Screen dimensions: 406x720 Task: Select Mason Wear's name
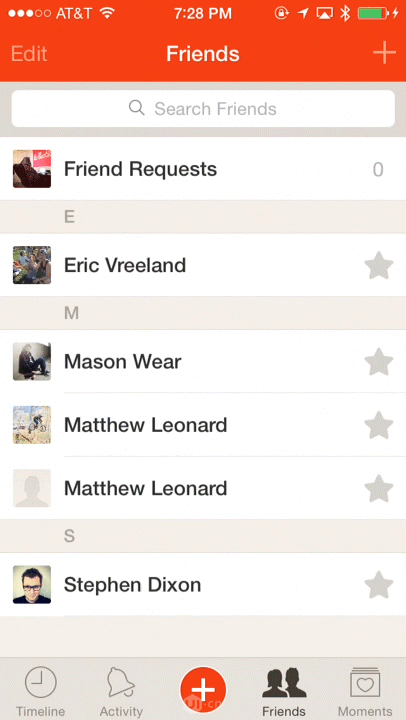point(123,362)
